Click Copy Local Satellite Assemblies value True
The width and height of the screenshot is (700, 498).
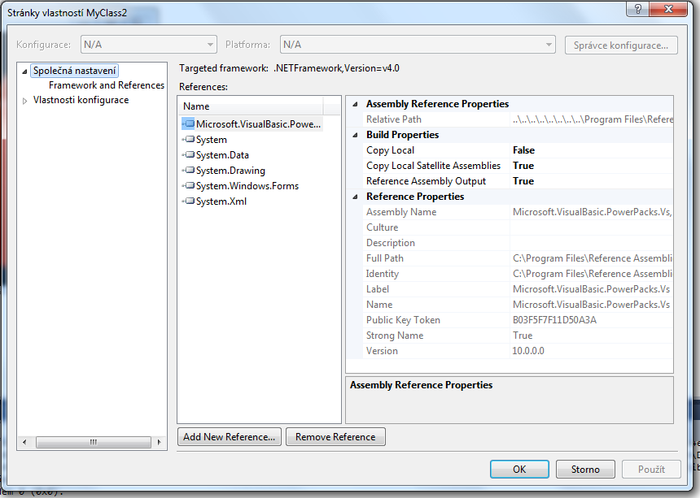[x=523, y=166]
